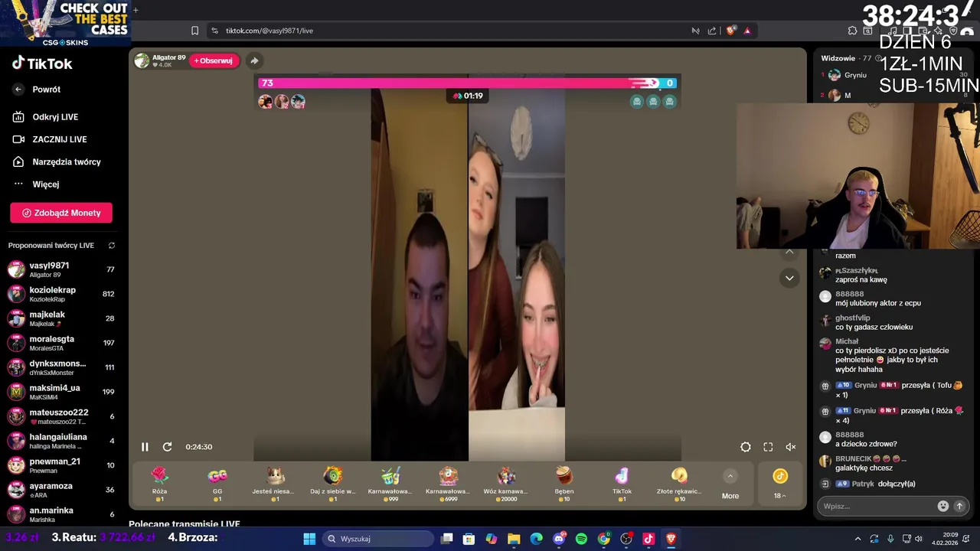Image resolution: width=980 pixels, height=551 pixels.
Task: Open Odkryj LIVE in the sidebar
Action: click(55, 117)
